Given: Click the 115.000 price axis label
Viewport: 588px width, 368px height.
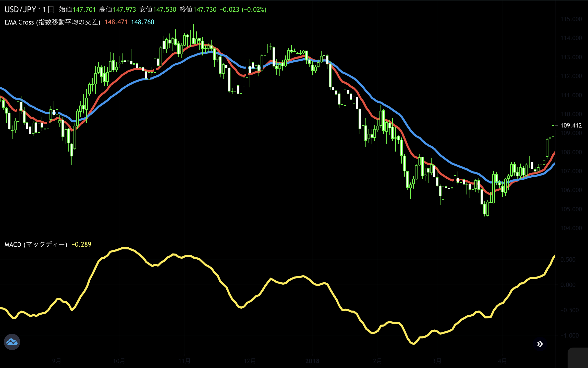Looking at the screenshot, I should coord(571,19).
